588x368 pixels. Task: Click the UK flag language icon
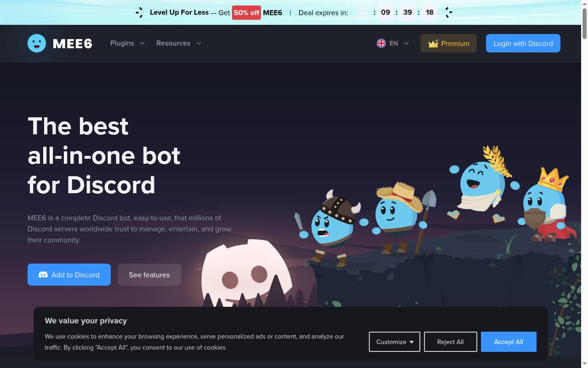381,43
